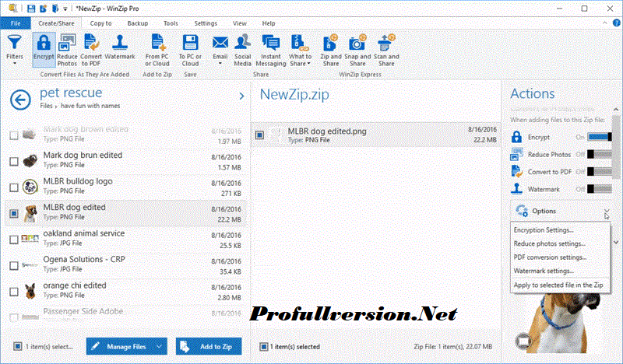Go back with the circular arrow

pyautogui.click(x=21, y=100)
